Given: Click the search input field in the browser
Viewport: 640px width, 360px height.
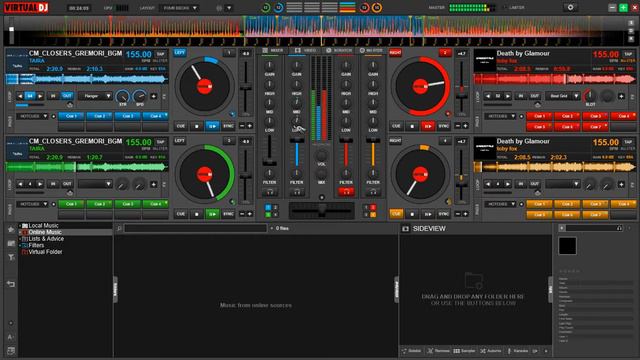Looking at the screenshot, I should coord(196,229).
